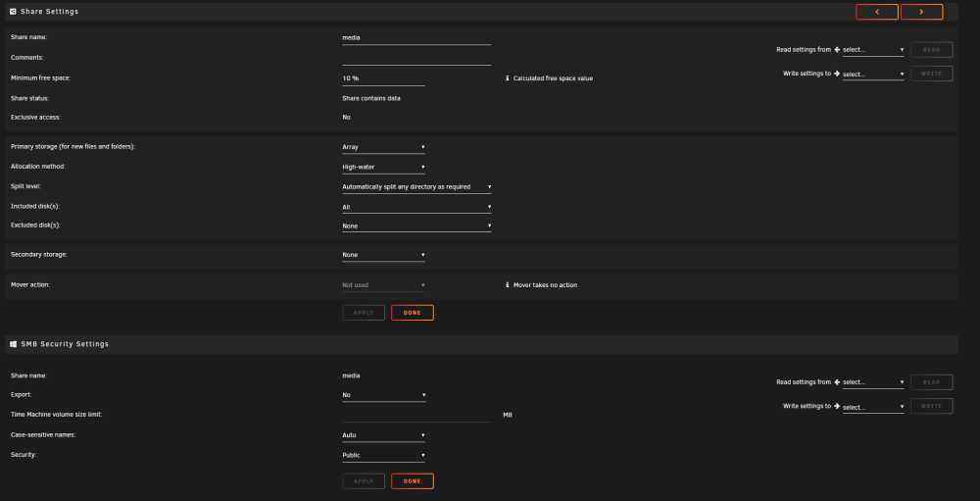Click the Time Machine volume size limit field

(x=416, y=415)
